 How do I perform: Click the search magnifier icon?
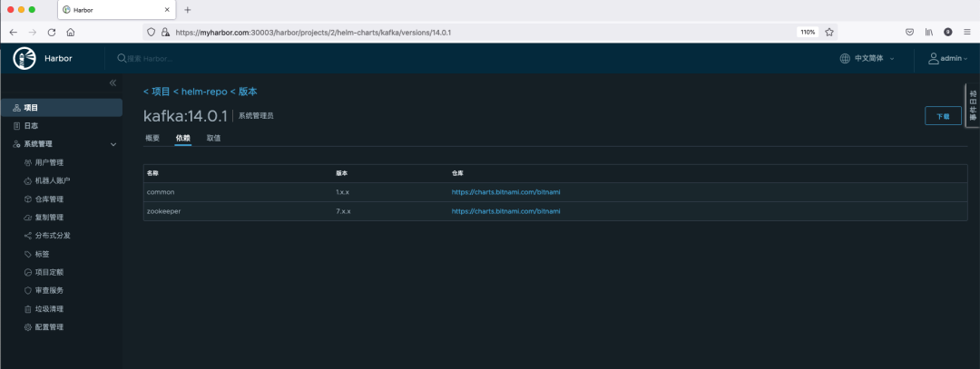122,58
